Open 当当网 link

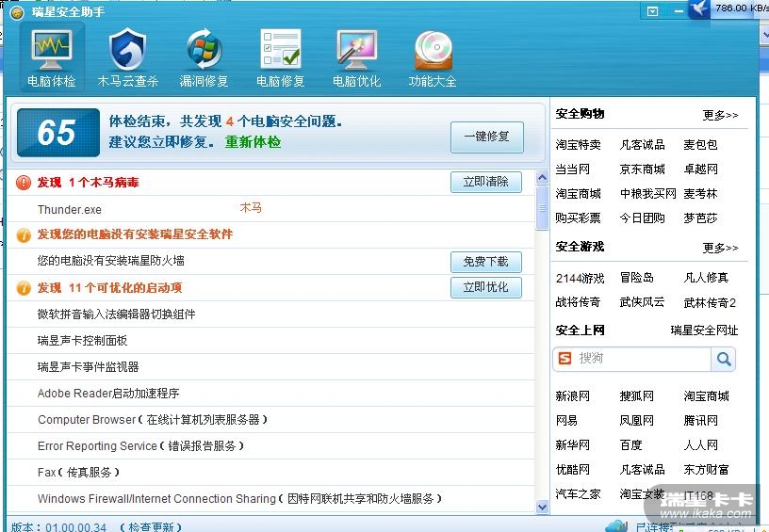pos(572,169)
